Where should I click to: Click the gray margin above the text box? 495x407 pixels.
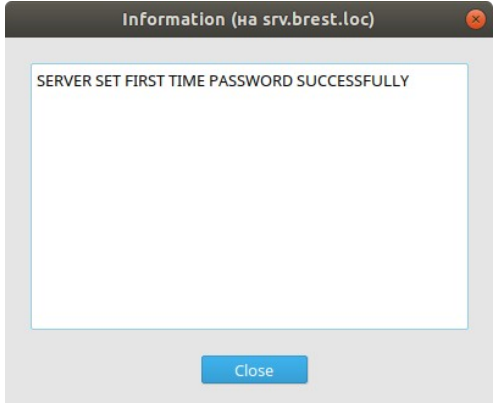pos(250,50)
